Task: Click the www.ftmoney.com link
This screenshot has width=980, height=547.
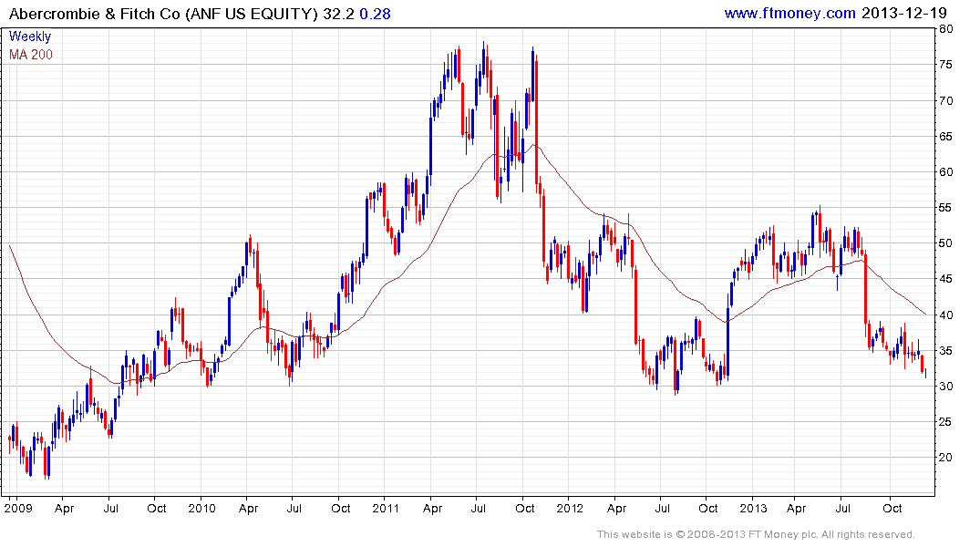Action: [x=789, y=13]
